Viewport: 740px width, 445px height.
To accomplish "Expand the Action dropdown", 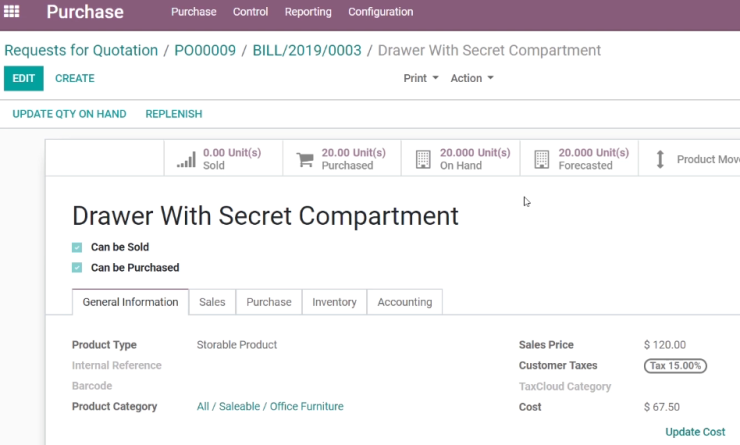I will (x=472, y=78).
